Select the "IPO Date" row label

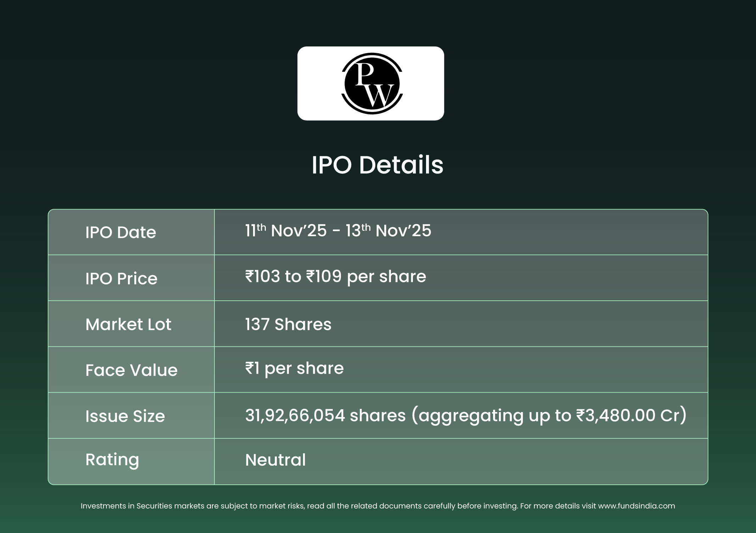121,232
